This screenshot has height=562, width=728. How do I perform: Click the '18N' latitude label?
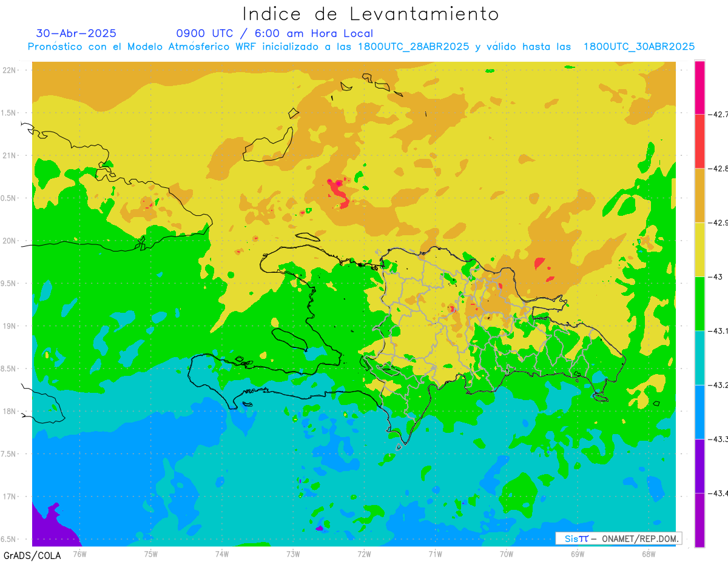tap(10, 411)
